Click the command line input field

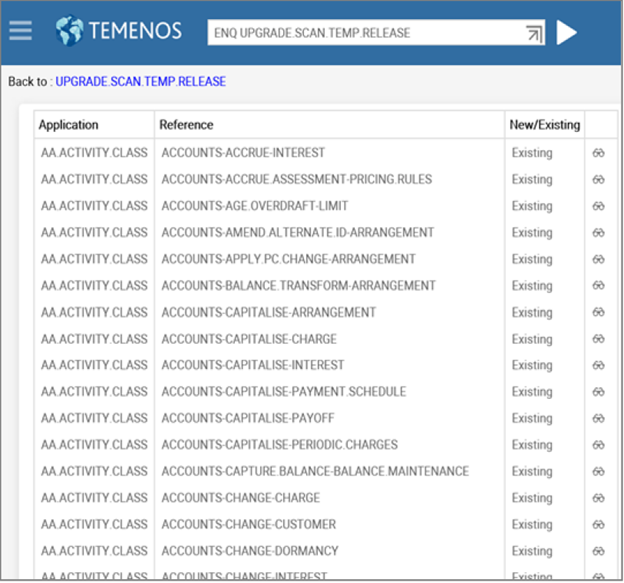pos(365,33)
